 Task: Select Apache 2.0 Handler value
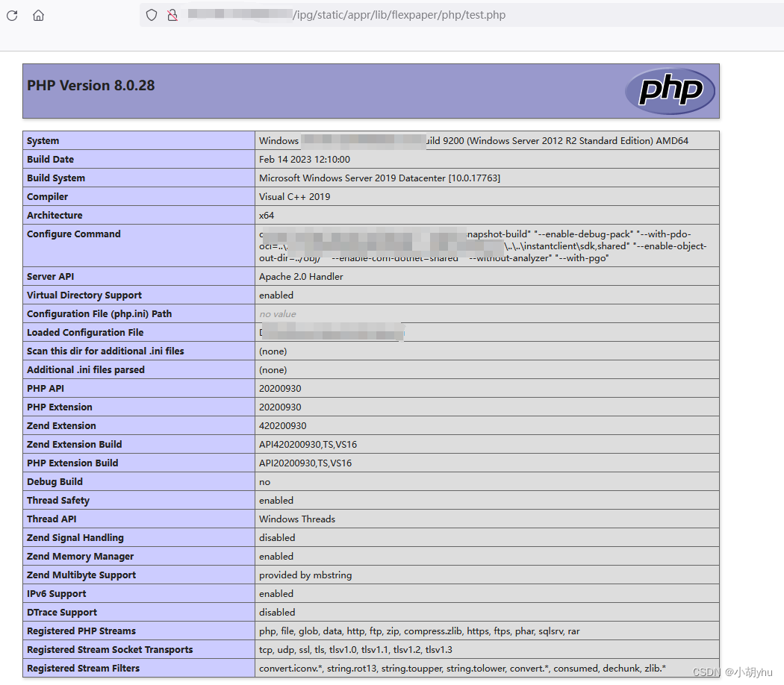[x=301, y=276]
